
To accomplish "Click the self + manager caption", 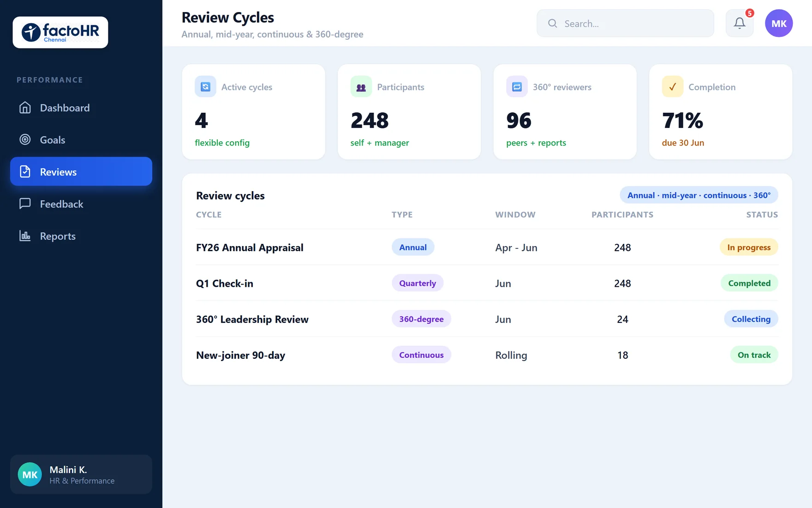I will click(380, 143).
